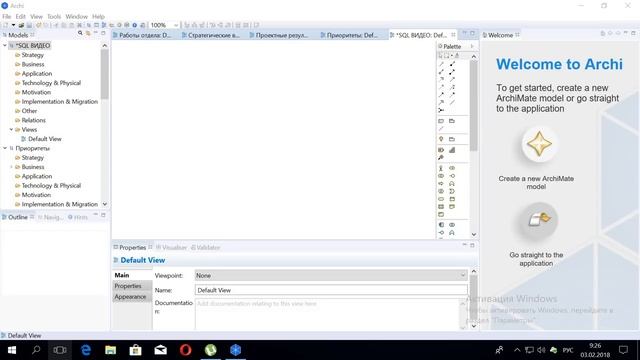Switch to the Приоритеты: Def... tab
Image resolution: width=640 pixels, height=360 pixels.
point(352,35)
